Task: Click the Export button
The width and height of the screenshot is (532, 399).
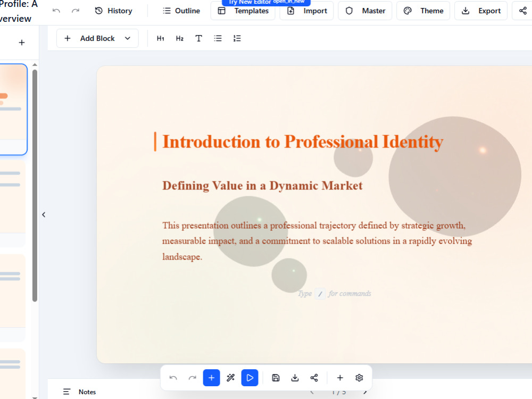Action: 481,11
